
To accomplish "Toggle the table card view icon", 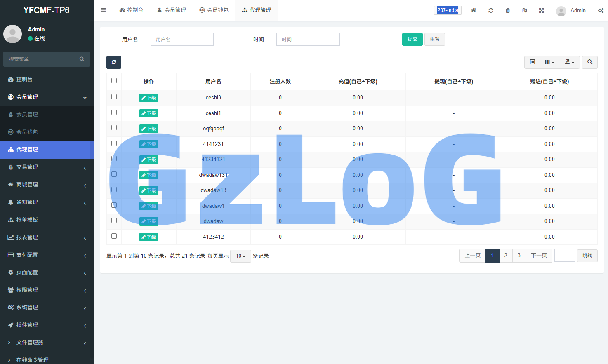I will coord(532,62).
